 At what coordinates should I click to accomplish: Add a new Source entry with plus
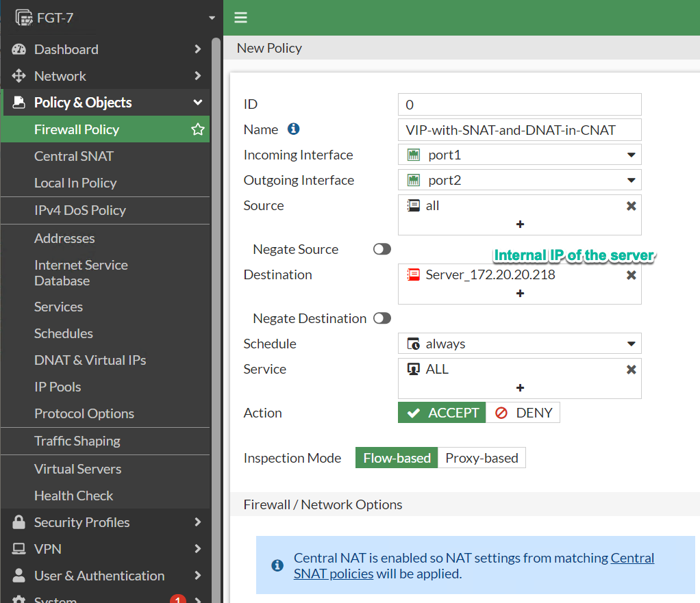pos(520,224)
